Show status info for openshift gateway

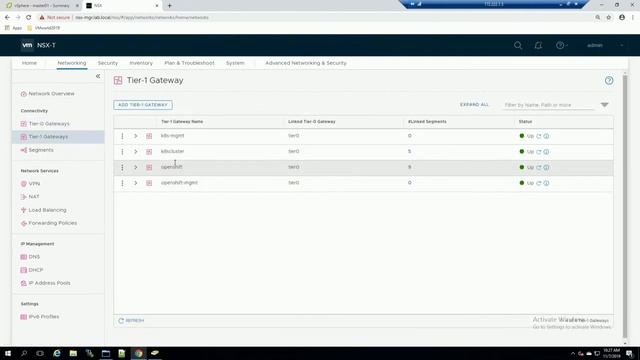(x=546, y=167)
